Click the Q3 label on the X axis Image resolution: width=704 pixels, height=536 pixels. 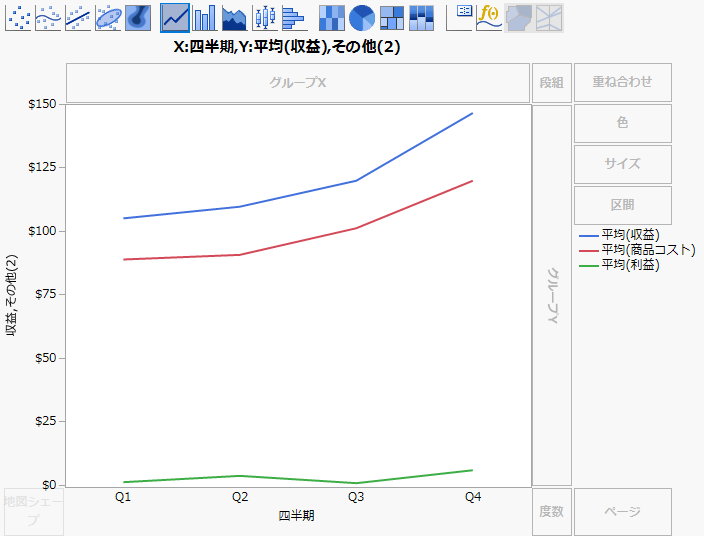pos(356,497)
